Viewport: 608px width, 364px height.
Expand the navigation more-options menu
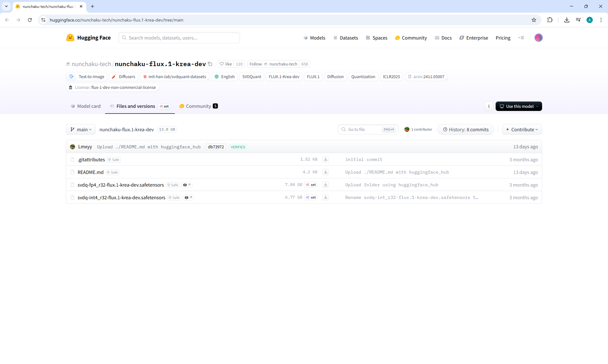coord(521,38)
